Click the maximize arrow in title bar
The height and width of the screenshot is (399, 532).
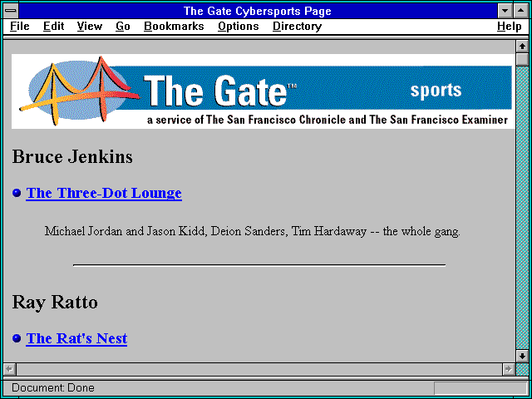[521, 11]
